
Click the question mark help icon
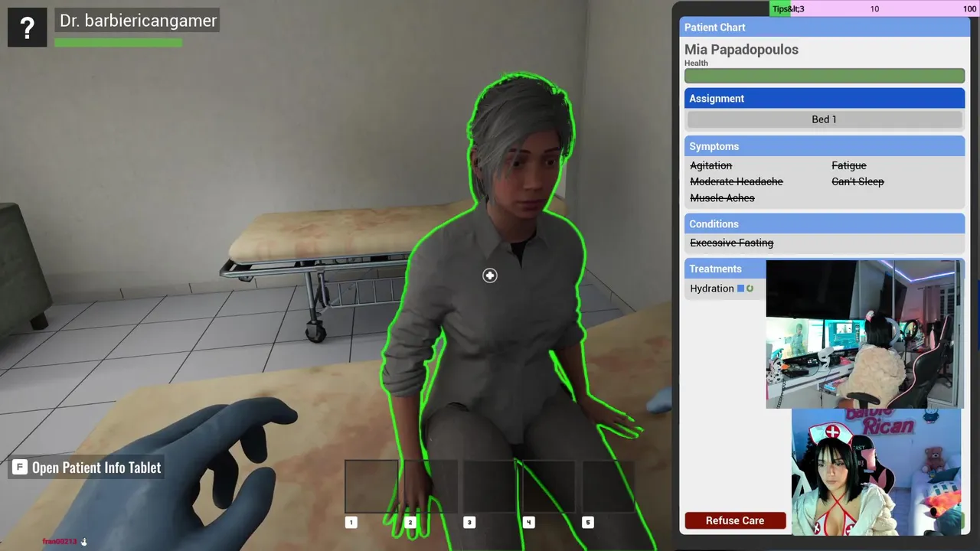tap(28, 28)
